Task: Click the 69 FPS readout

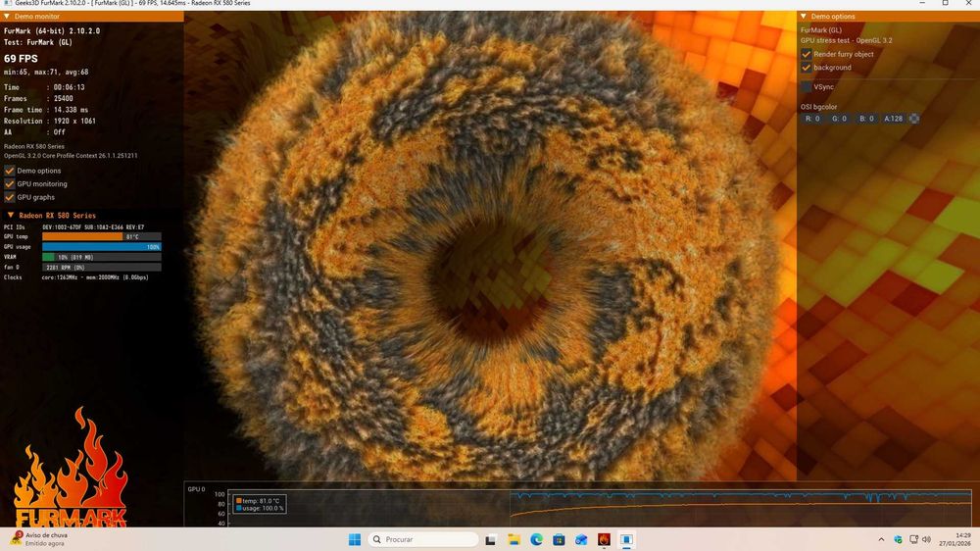Action: (21, 58)
